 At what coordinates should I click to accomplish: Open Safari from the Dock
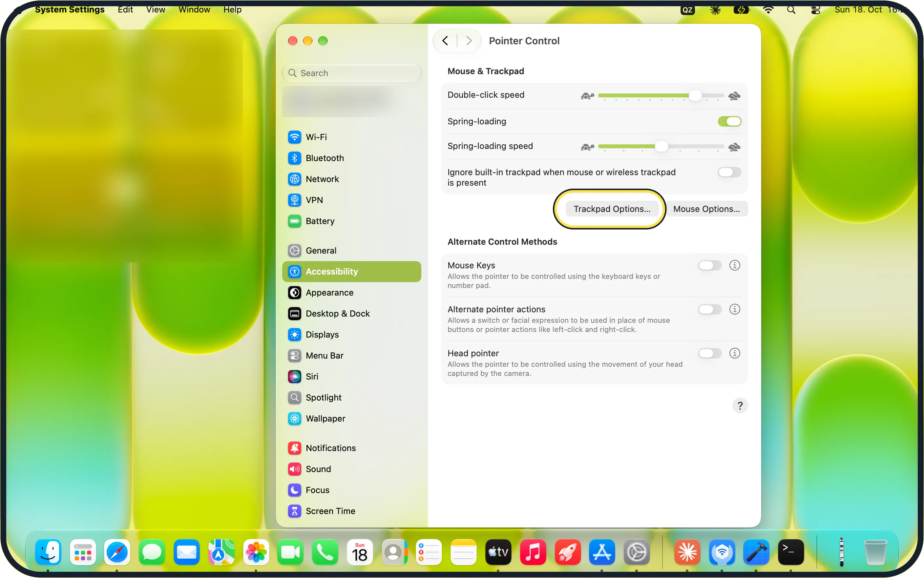[117, 552]
